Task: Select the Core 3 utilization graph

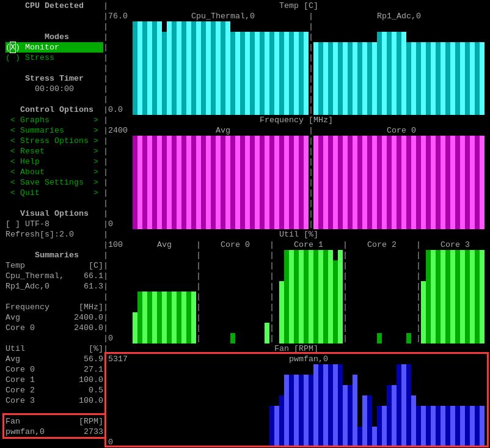Action: (452, 296)
